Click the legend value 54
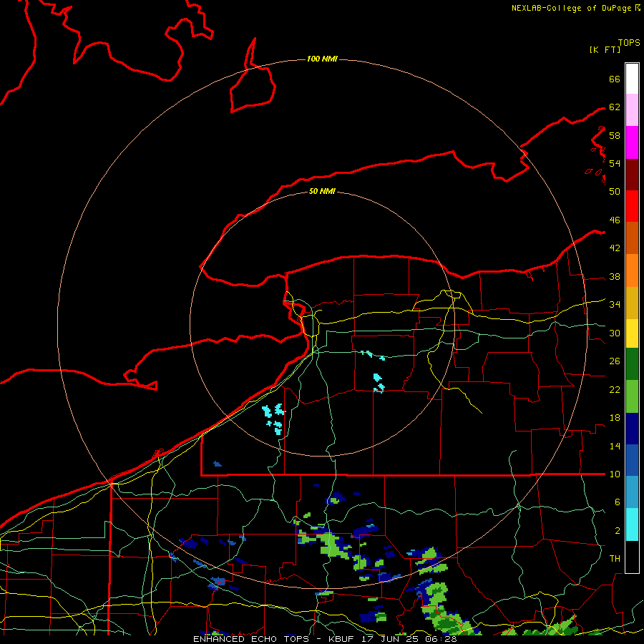 coord(615,163)
